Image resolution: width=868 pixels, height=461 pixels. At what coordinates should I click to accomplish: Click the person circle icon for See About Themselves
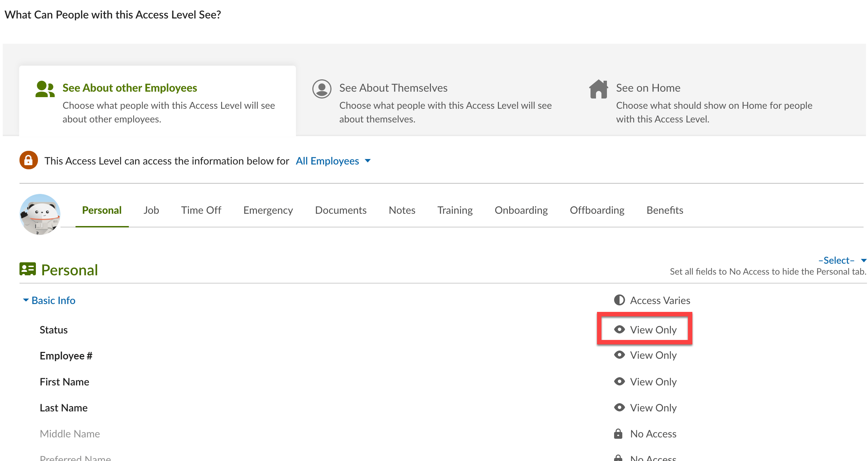(322, 89)
